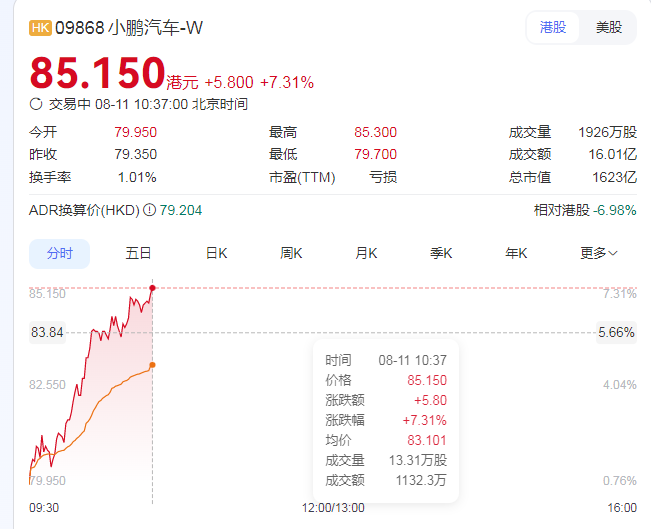Open the 五日 chart tab
Viewport: 651px width, 529px height.
click(x=138, y=253)
